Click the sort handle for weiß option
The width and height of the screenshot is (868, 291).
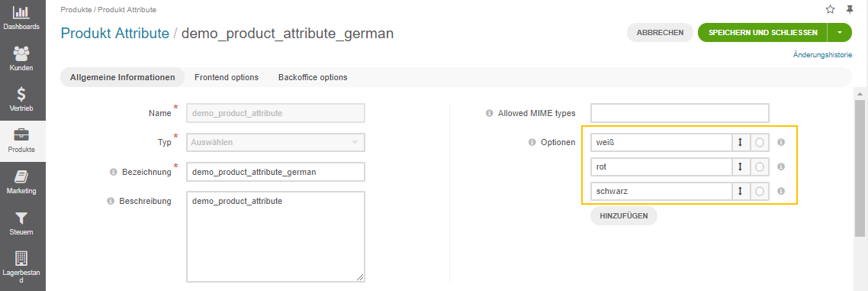740,143
